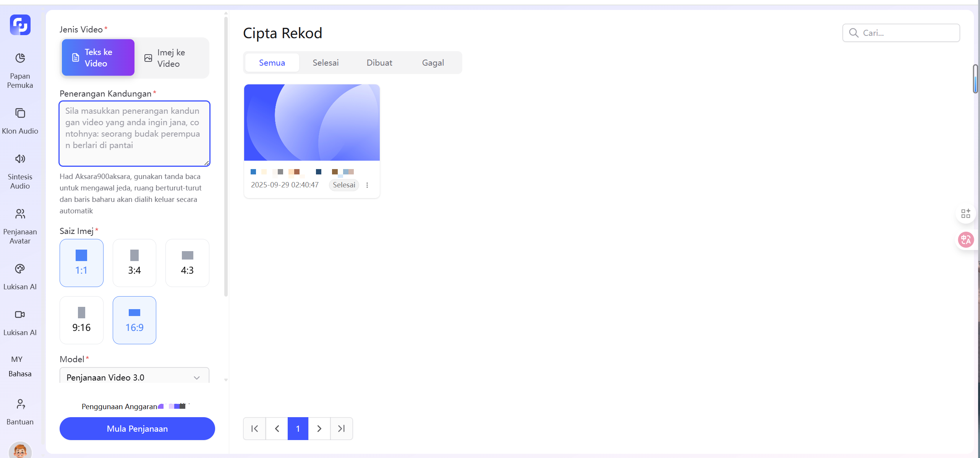Open the video camera sidebar icon
This screenshot has width=980, height=458.
click(20, 314)
